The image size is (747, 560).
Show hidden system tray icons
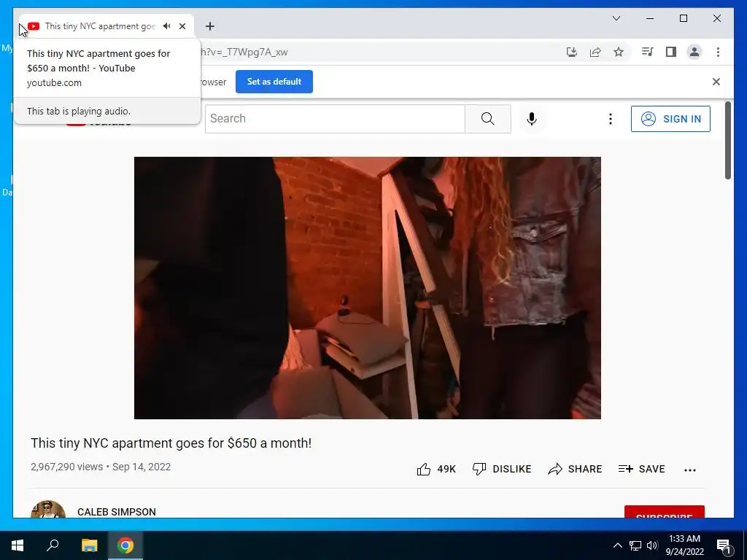tap(617, 545)
